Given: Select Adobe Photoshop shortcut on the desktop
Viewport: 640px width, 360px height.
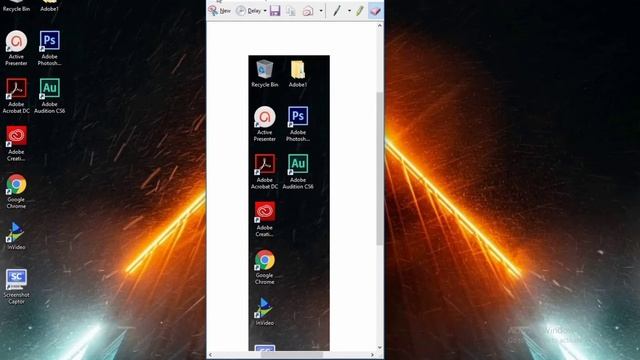Looking at the screenshot, I should click(x=49, y=48).
